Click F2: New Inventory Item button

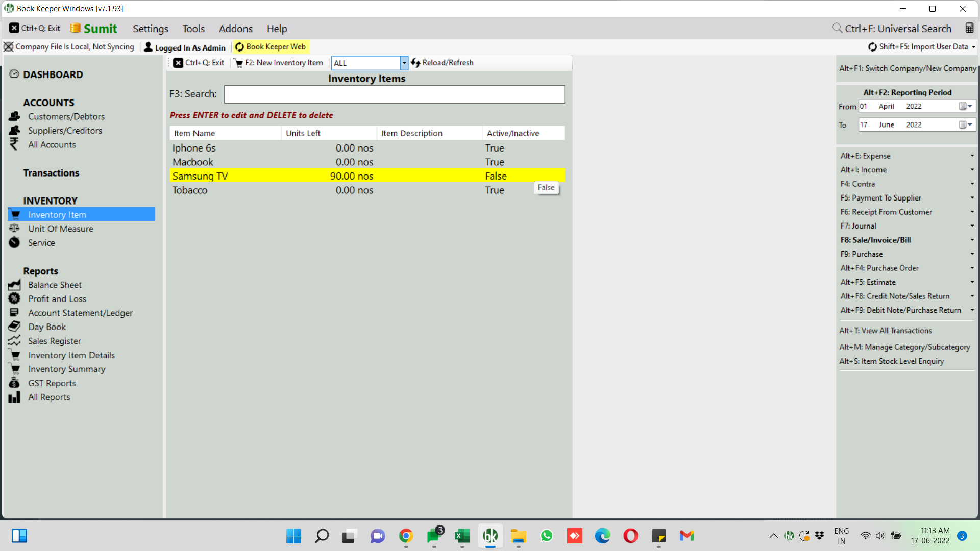pyautogui.click(x=279, y=63)
